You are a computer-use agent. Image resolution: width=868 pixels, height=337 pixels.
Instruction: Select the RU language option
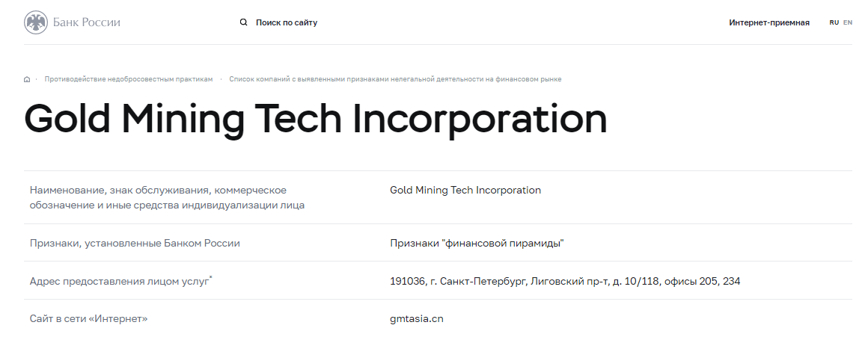834,22
